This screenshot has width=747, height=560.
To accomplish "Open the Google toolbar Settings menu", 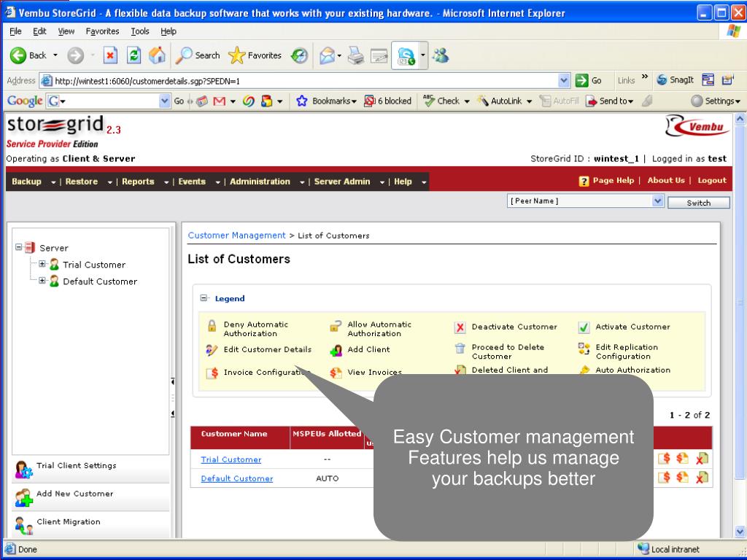I will [716, 101].
